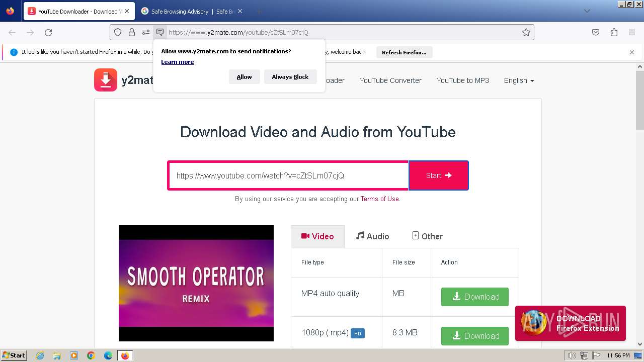
Task: Choose Always Block for notifications
Action: pos(290,77)
